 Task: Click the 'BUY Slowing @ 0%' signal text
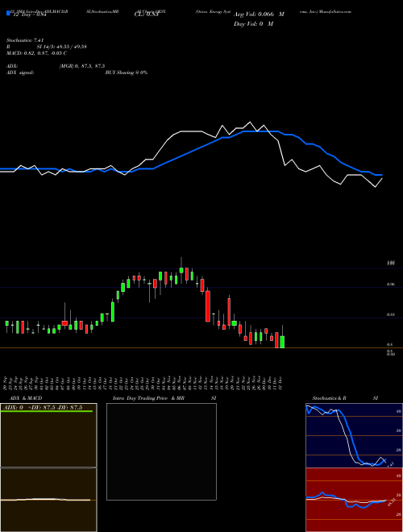[x=127, y=73]
